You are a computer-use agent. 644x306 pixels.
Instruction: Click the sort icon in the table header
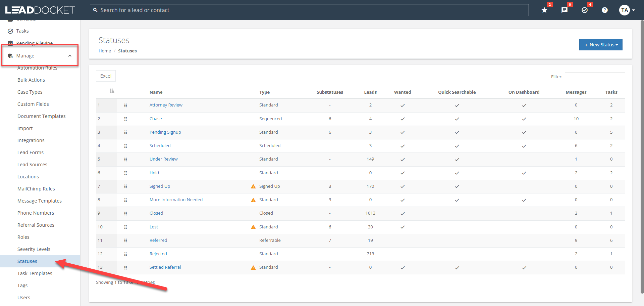coord(112,91)
